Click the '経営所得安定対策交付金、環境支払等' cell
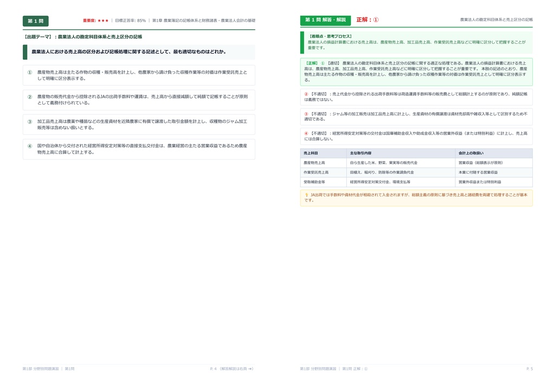Screen dimensions: 555x392 401,182
